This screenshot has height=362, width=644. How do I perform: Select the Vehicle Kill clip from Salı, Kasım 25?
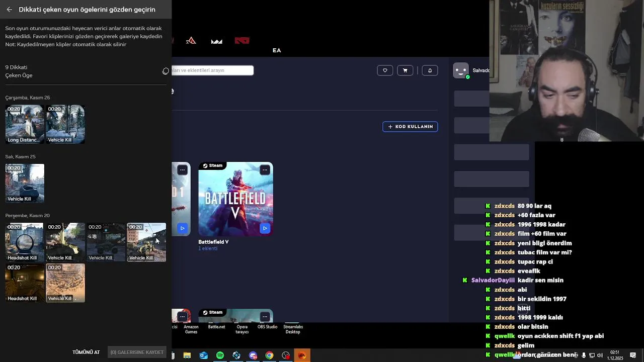click(25, 183)
